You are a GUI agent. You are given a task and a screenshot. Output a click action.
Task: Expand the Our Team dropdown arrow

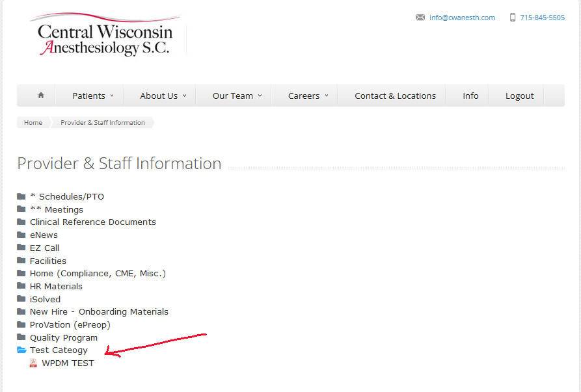[260, 96]
